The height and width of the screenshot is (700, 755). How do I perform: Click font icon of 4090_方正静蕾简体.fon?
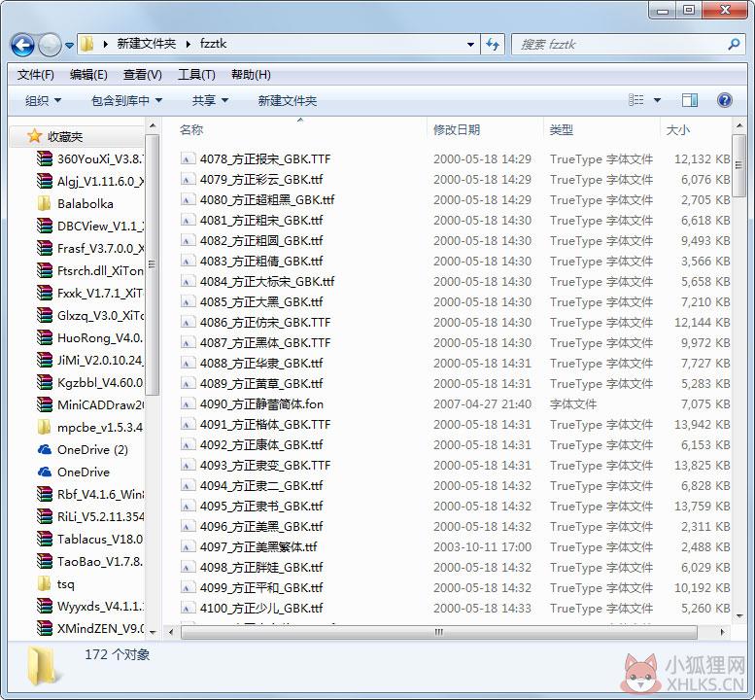[188, 403]
